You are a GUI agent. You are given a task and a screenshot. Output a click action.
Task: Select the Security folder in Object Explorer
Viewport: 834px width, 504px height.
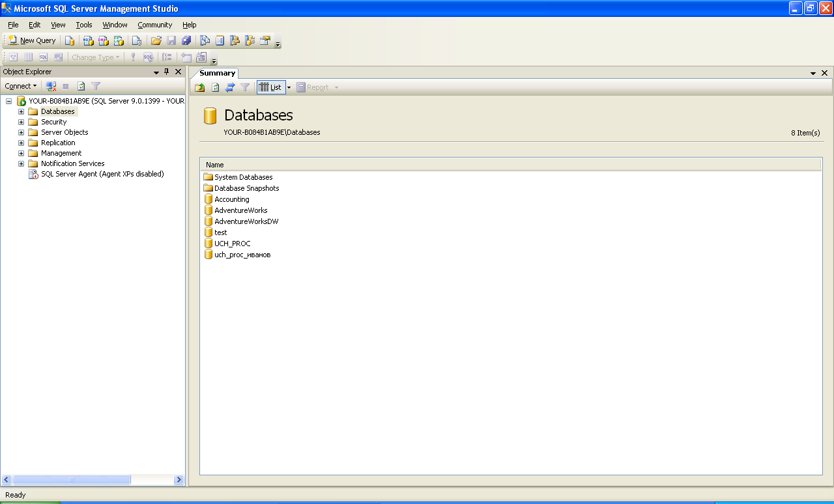(53, 122)
